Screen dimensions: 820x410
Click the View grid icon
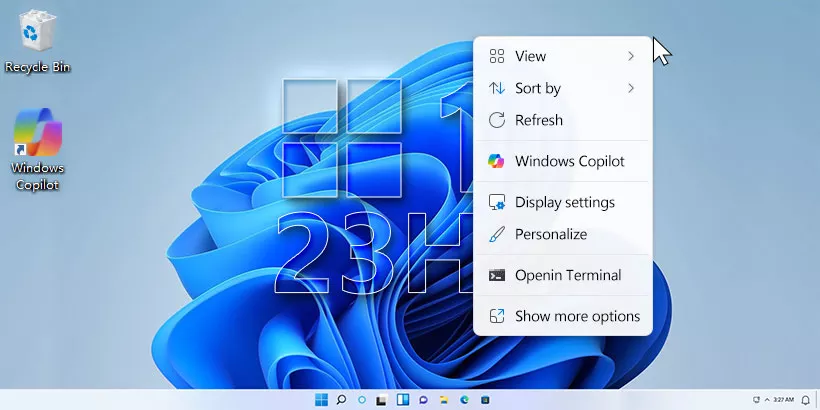click(x=496, y=56)
